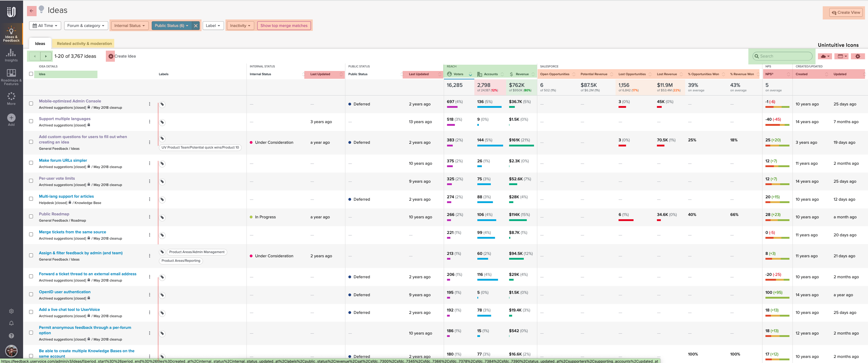This screenshot has width=868, height=363.
Task: Switch to Related activity & moderation tab
Action: [x=84, y=44]
